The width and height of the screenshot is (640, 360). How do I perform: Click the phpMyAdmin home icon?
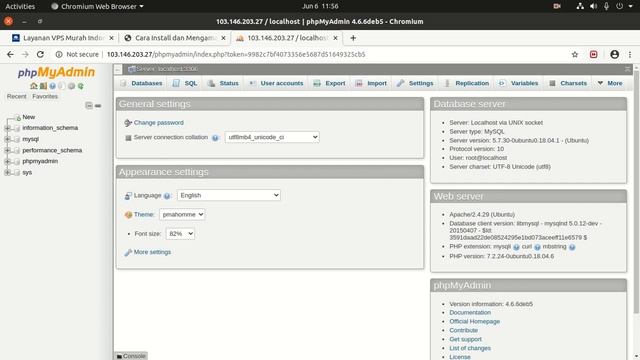33,86
